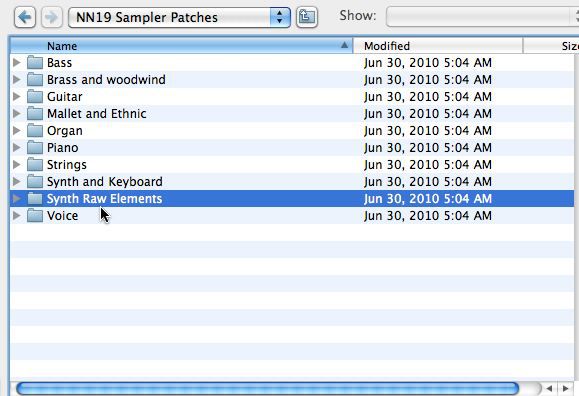This screenshot has width=579, height=396.
Task: Go up one folder level icon
Action: (x=307, y=17)
